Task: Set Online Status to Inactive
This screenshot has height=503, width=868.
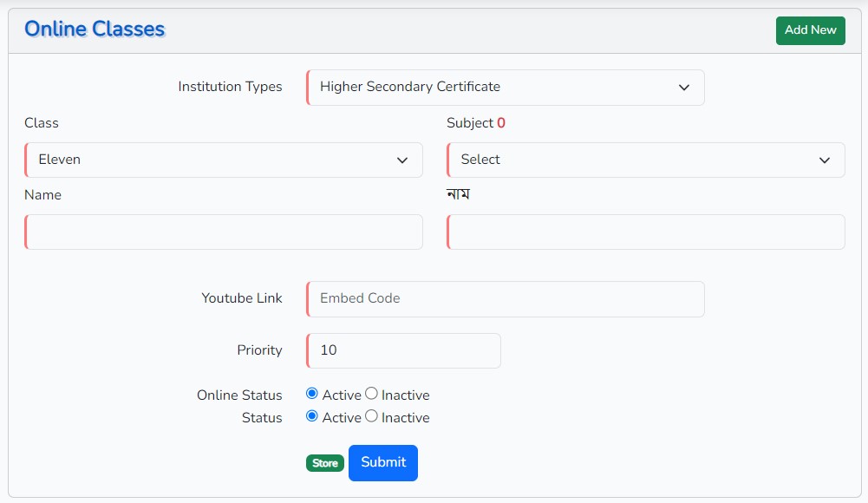Action: [371, 394]
